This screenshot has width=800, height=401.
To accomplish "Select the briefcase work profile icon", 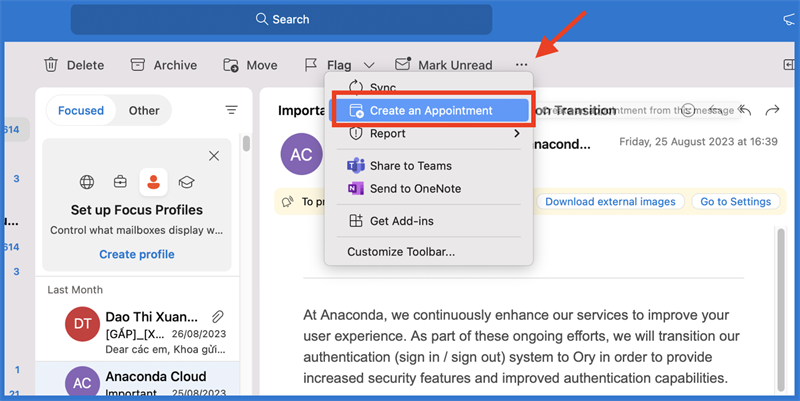I will 120,182.
